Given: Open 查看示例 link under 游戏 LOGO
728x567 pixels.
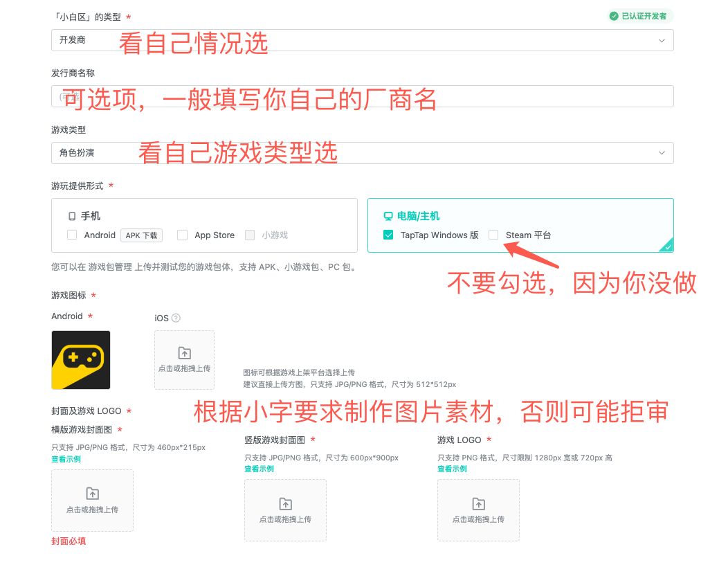Looking at the screenshot, I should pyautogui.click(x=452, y=469).
